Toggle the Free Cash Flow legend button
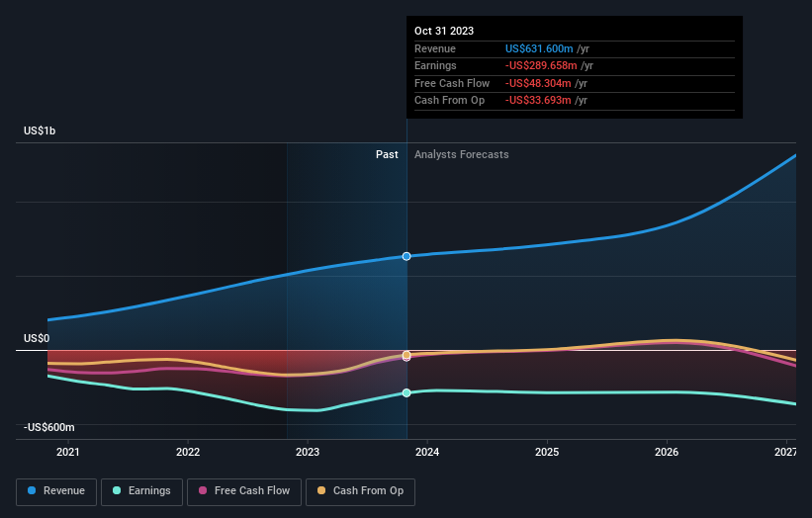Image resolution: width=812 pixels, height=518 pixels. click(244, 491)
